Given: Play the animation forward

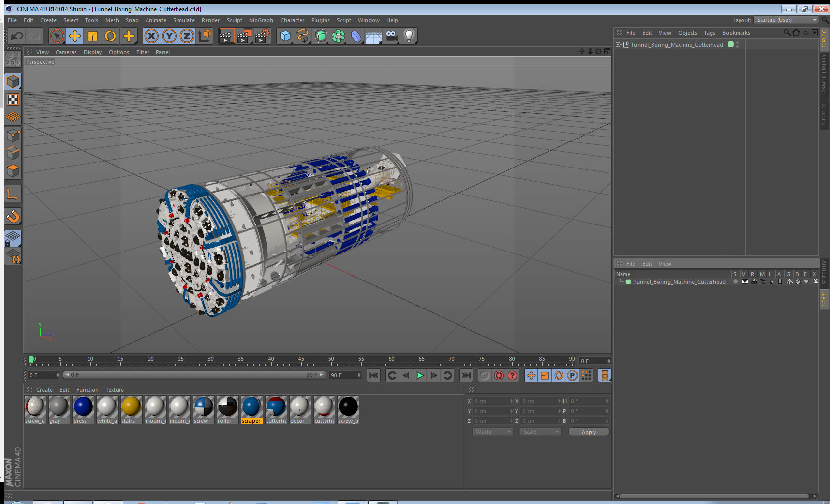Looking at the screenshot, I should point(420,376).
